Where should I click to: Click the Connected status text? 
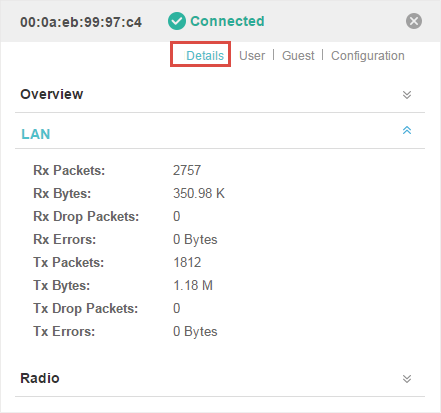point(227,21)
